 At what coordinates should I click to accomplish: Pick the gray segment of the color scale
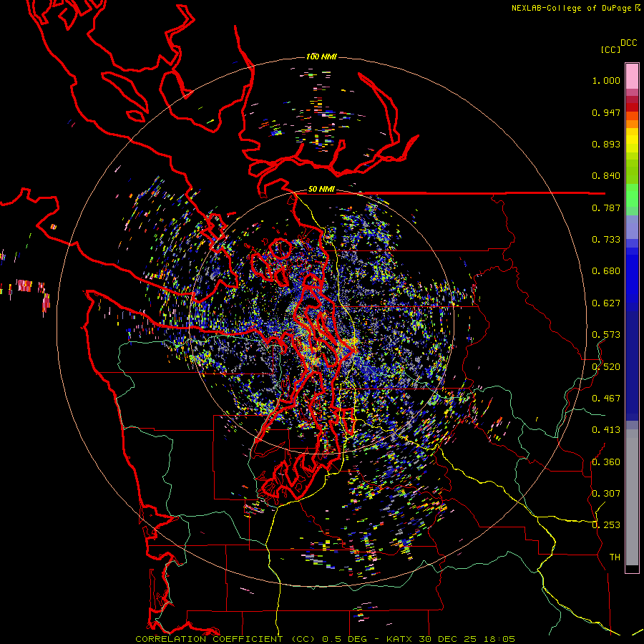coord(632,497)
